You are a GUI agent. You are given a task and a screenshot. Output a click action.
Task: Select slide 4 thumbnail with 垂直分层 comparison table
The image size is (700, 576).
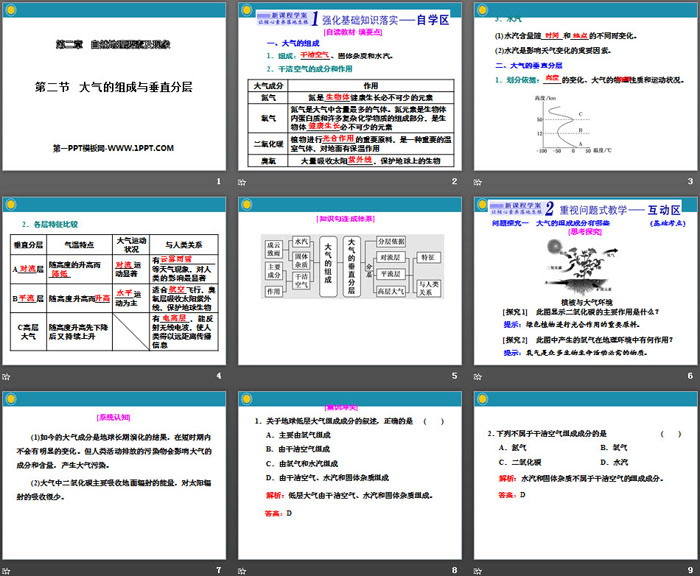click(x=114, y=281)
